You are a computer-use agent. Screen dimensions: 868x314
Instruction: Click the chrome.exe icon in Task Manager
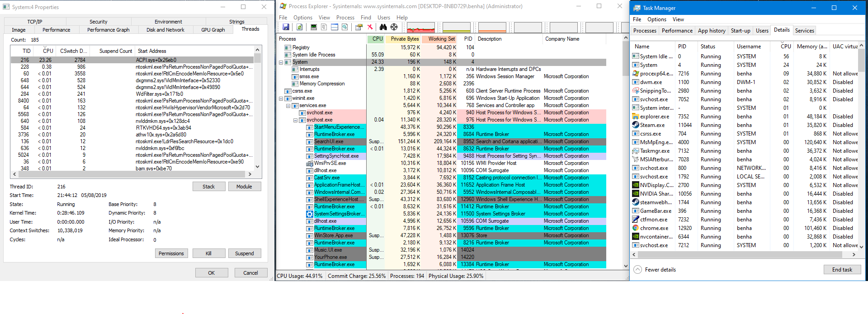click(636, 228)
